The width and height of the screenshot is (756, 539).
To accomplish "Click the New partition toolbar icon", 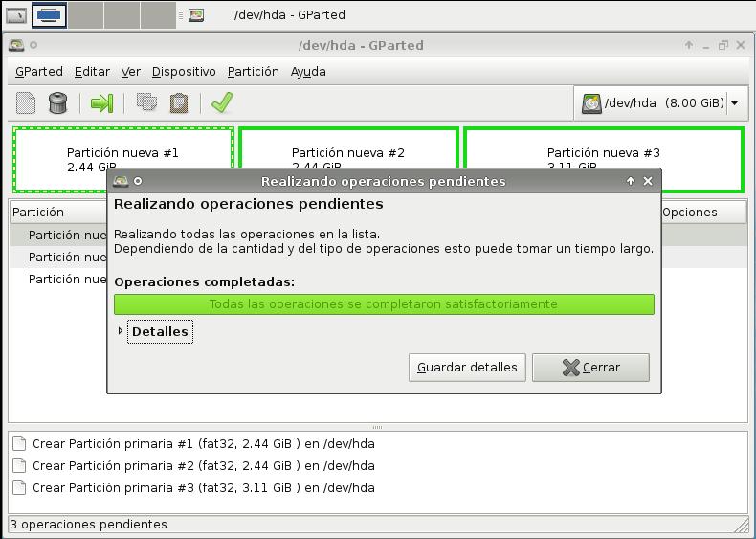I will [x=26, y=102].
